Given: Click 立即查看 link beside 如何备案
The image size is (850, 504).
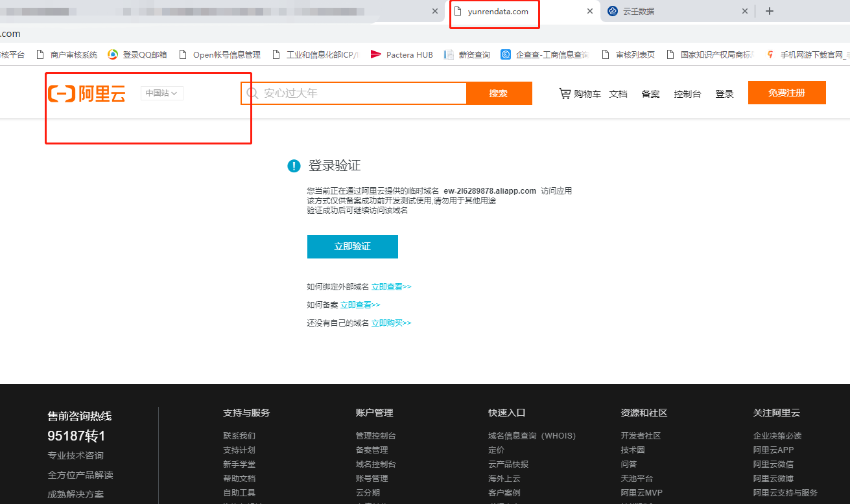Looking at the screenshot, I should point(360,304).
